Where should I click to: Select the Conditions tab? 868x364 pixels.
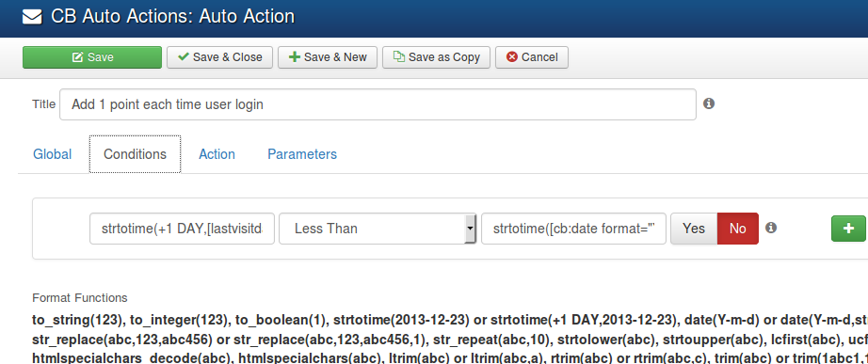coord(135,154)
